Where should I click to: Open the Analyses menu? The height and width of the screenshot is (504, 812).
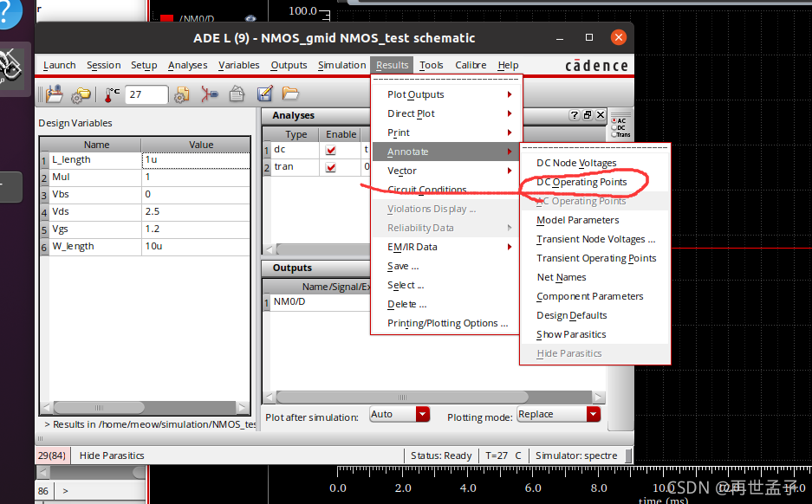click(187, 65)
